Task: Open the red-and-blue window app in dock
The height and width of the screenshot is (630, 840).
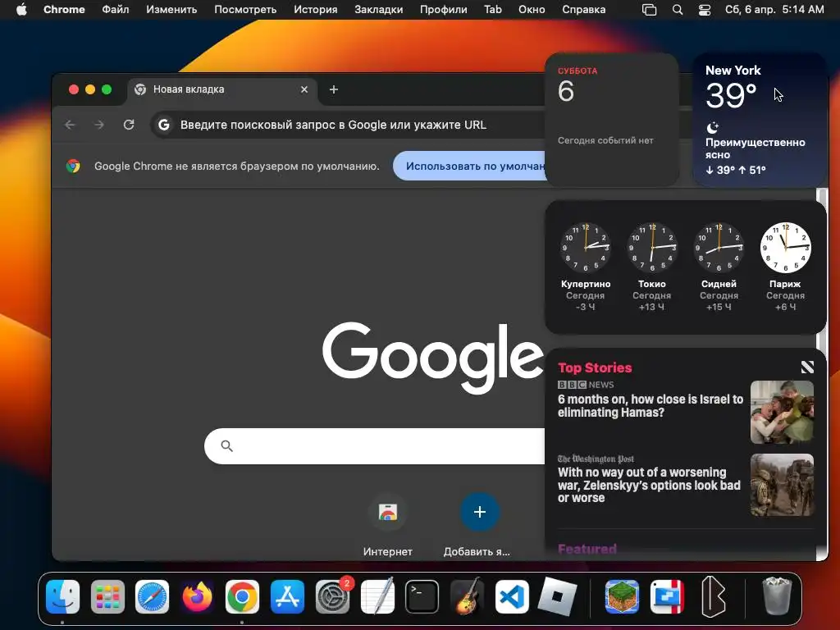Action: pos(667,596)
